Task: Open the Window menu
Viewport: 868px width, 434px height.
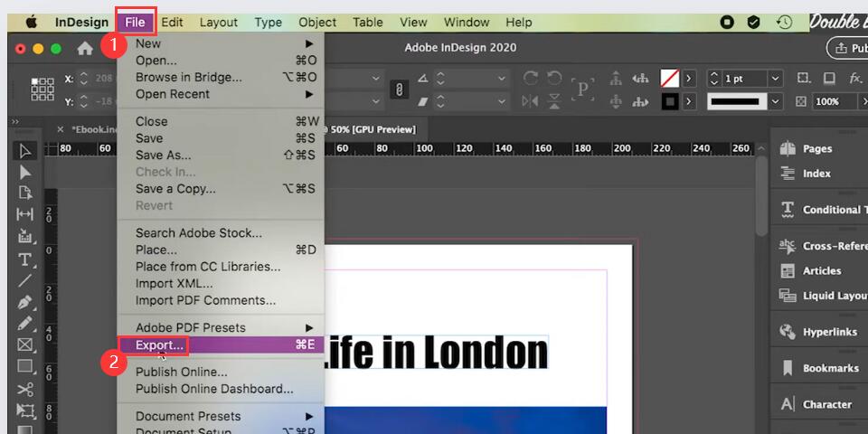Action: 467,23
